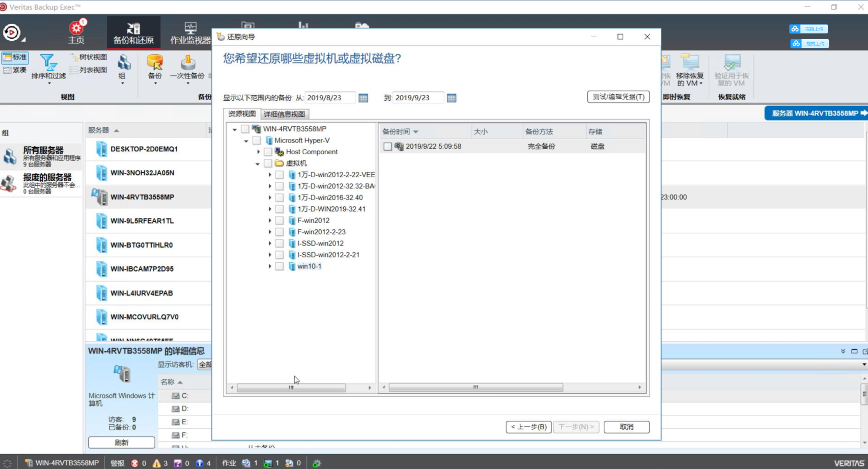868x469 pixels.
Task: Click the error alerts icon in status bar
Action: tap(135, 463)
